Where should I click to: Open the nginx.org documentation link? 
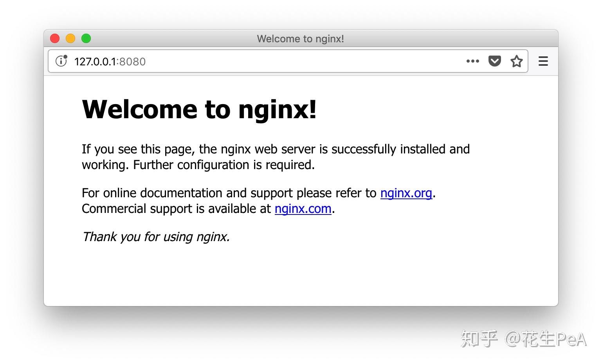tap(406, 193)
